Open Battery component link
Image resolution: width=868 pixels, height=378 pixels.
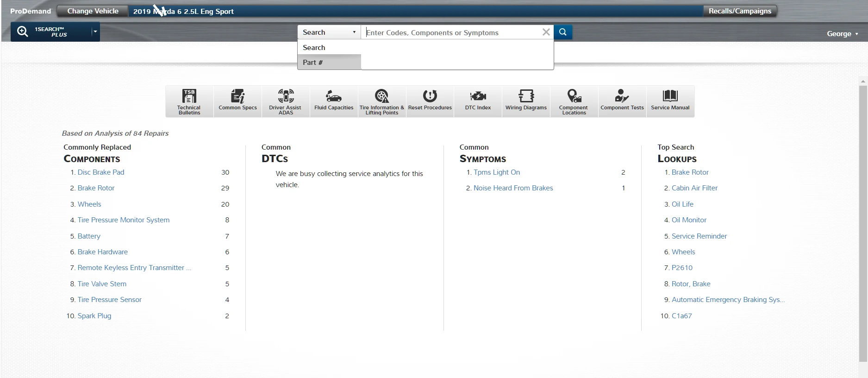89,236
